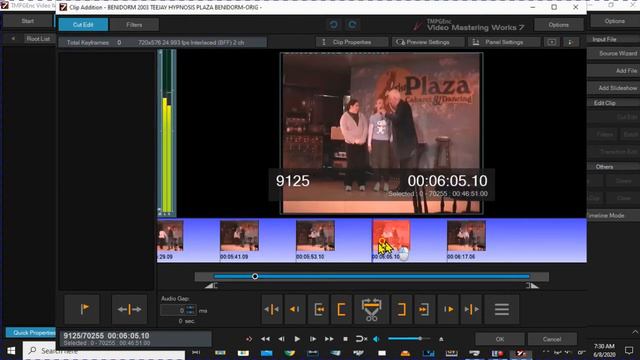Click the rewind button
This screenshot has width=640, height=360.
[265, 339]
